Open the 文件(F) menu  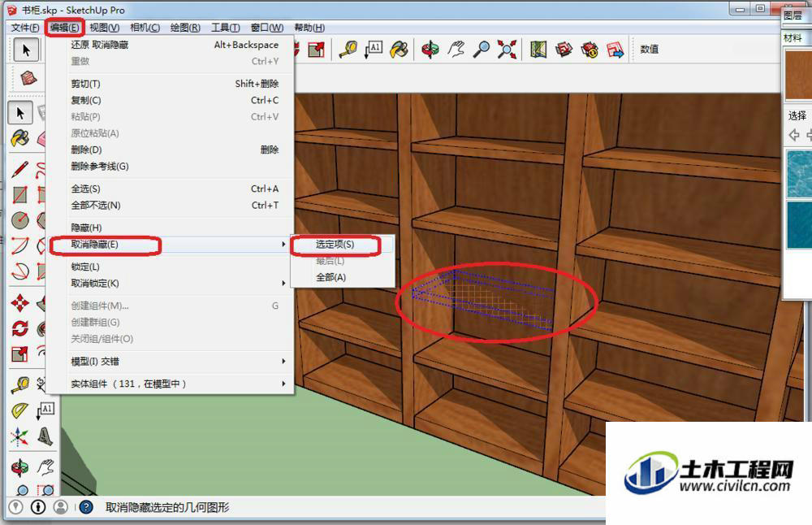[x=25, y=28]
